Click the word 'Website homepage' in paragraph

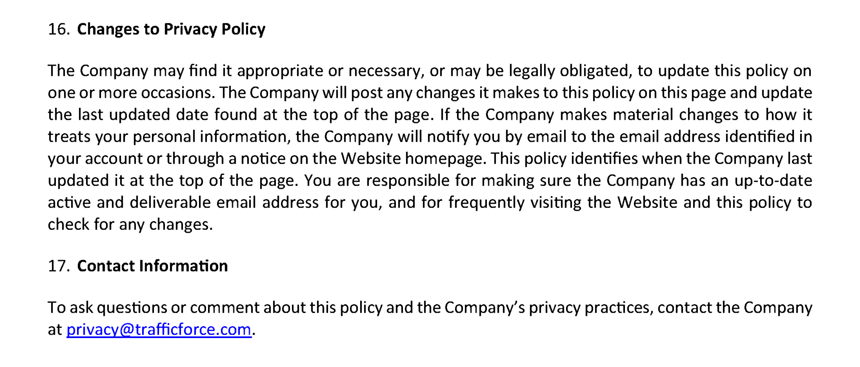pos(413,159)
